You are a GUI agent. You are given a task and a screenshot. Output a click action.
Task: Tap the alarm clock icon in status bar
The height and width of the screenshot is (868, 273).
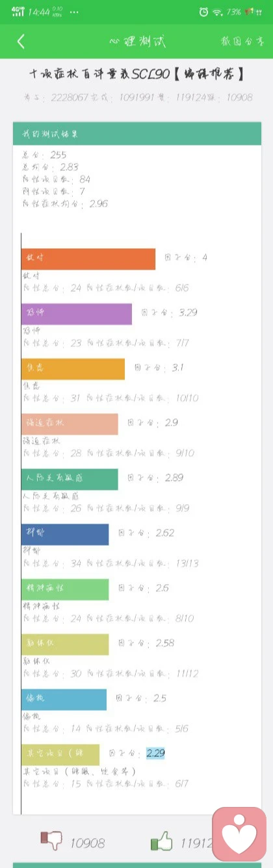pos(204,12)
